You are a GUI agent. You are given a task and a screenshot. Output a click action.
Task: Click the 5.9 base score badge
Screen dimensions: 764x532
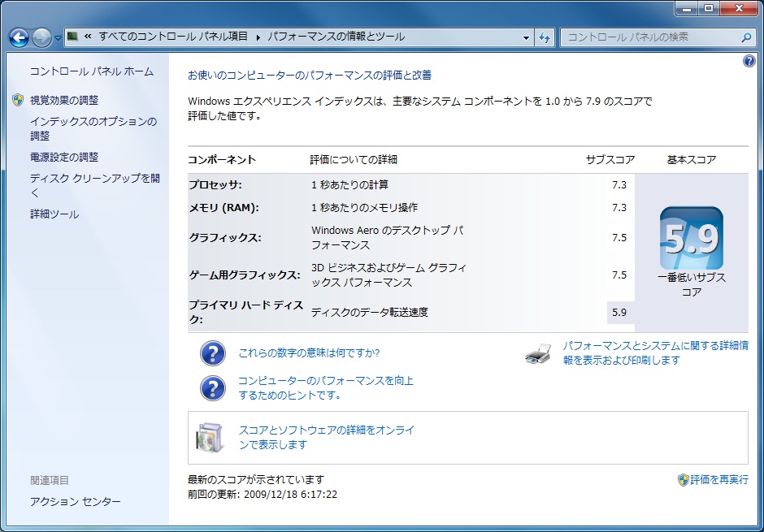coord(692,238)
